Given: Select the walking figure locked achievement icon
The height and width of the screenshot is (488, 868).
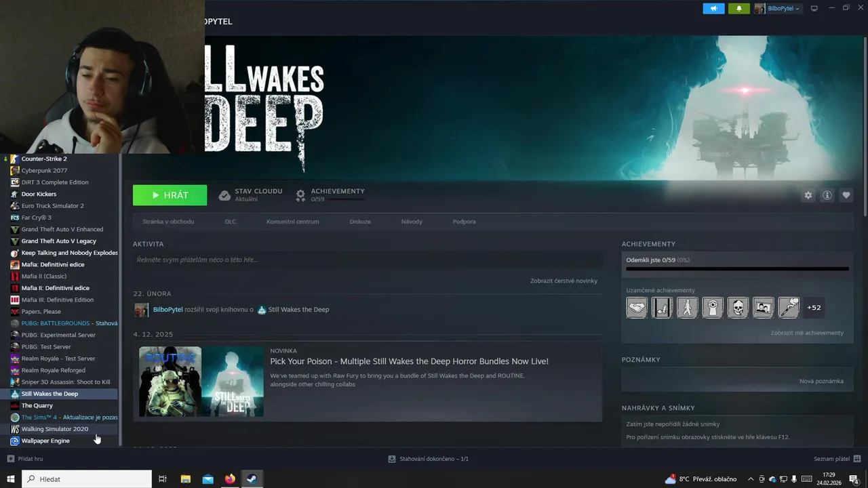Looking at the screenshot, I should pos(687,308).
